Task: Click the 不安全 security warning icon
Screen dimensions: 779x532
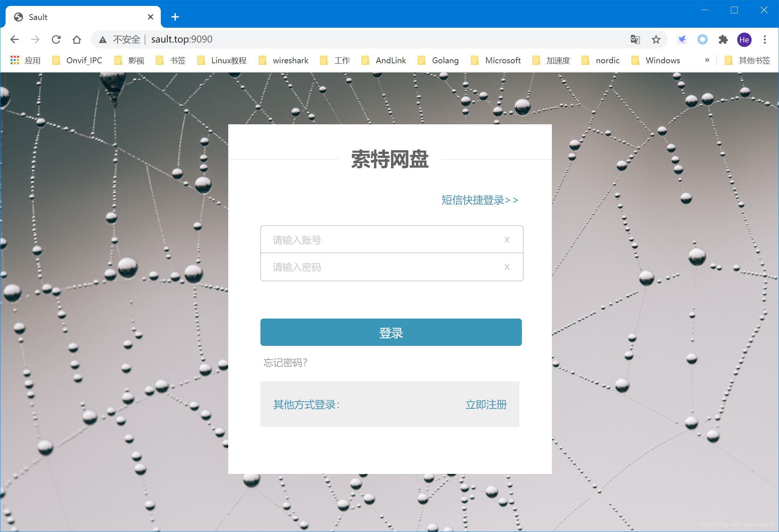Action: [102, 39]
